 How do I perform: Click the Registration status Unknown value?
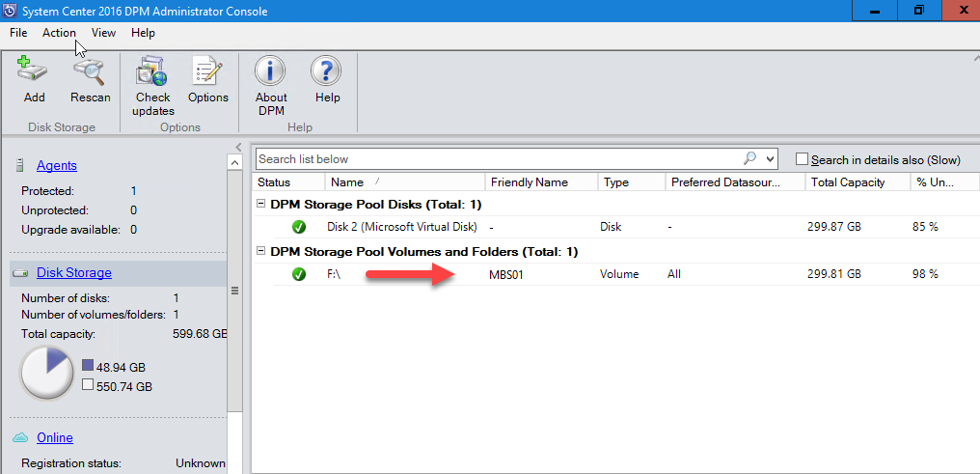point(201,463)
